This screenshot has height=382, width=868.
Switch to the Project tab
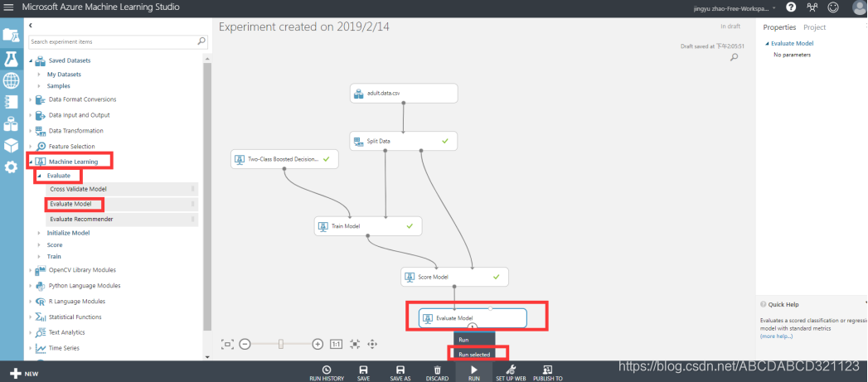tap(814, 27)
